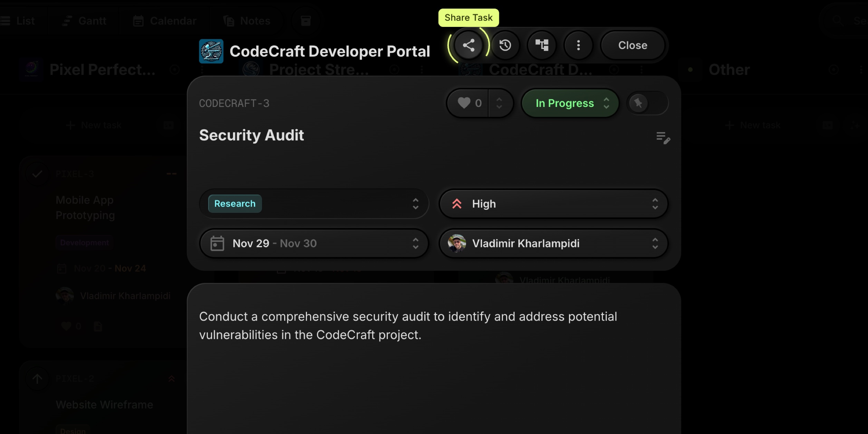This screenshot has height=434, width=868.
Task: Expand the Research category dropdown
Action: pos(314,204)
